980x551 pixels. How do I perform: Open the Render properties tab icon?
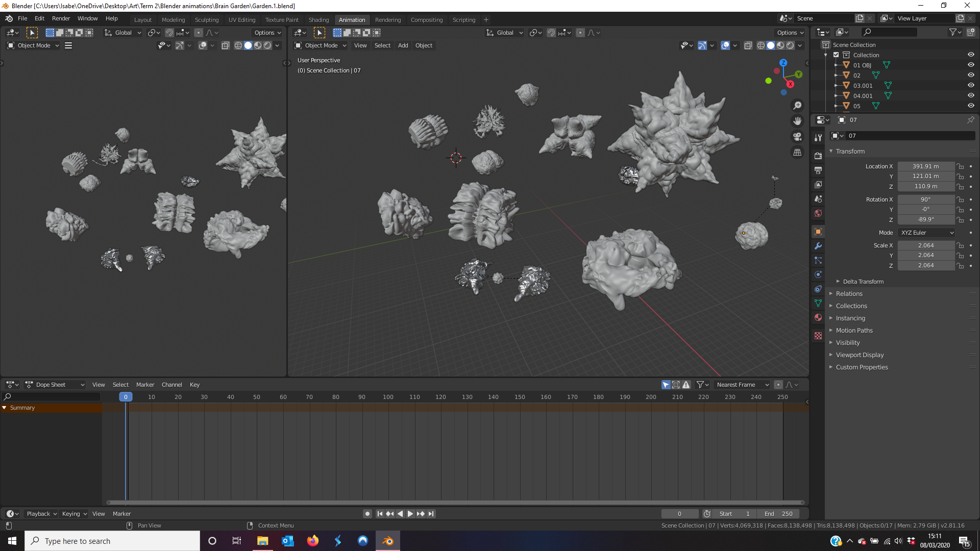pyautogui.click(x=818, y=156)
